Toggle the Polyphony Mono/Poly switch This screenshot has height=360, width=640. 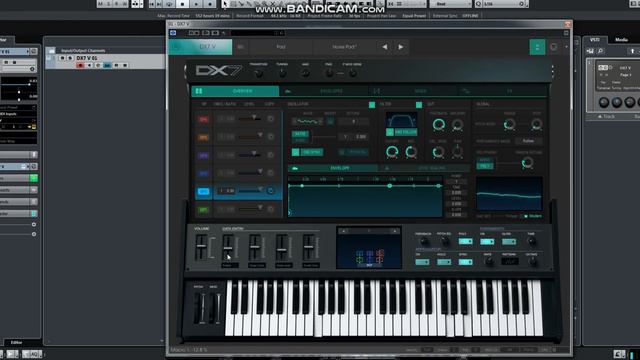485,163
